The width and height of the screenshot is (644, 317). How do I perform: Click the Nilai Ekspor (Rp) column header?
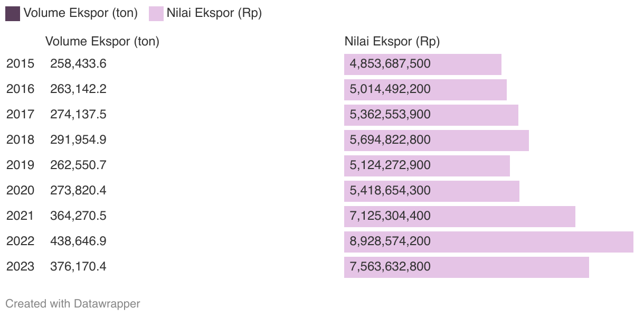[392, 41]
